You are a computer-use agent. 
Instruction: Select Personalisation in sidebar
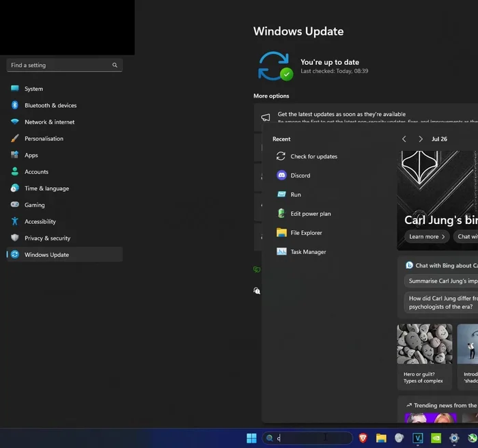64,139
